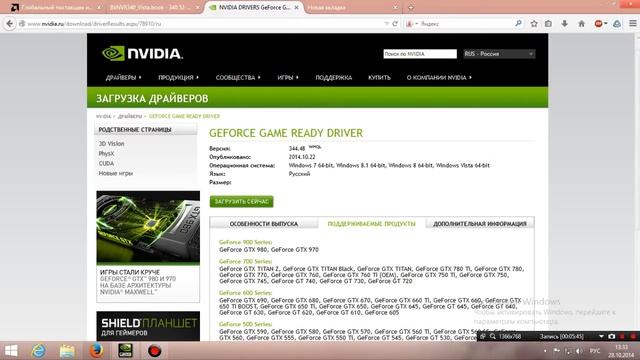Viewport: 640px width, 360px height.
Task: Click the GeForce 500 Series heading
Action: click(245, 324)
